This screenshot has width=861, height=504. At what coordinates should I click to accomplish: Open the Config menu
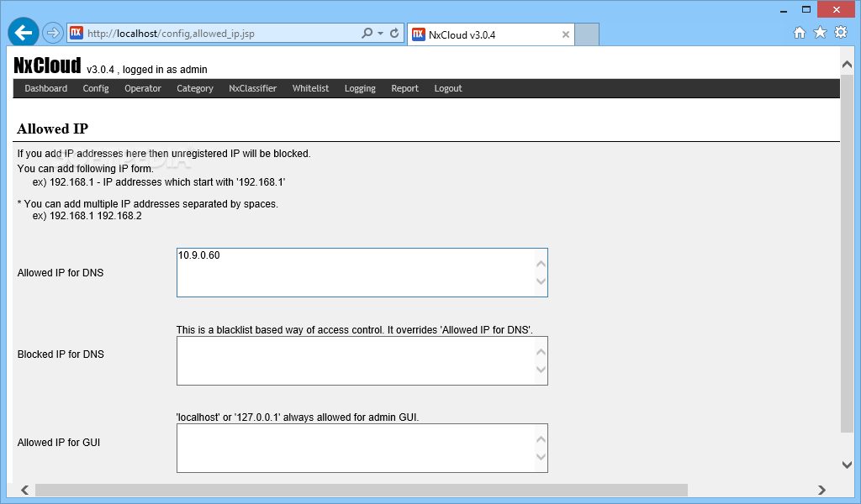96,88
